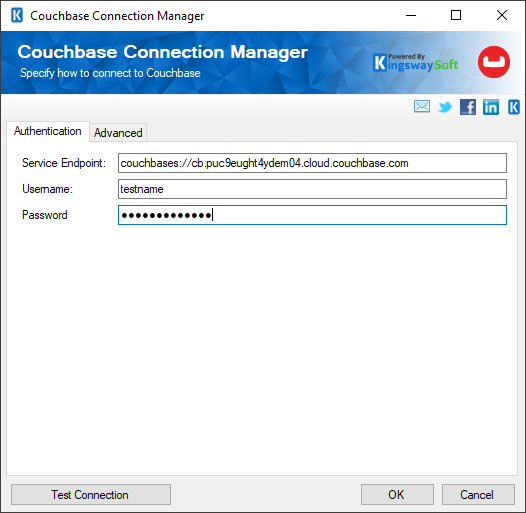The height and width of the screenshot is (513, 526).
Task: Focus the Service Endpoint input field
Action: pos(312,163)
